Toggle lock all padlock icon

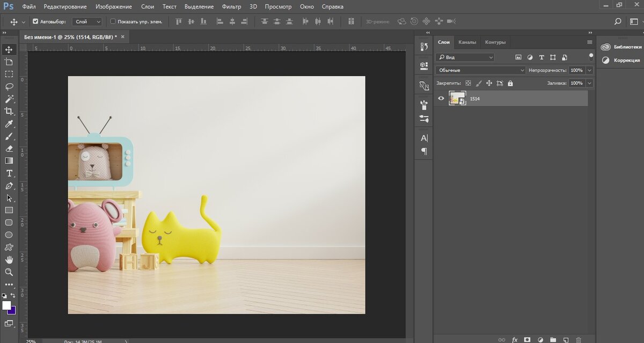coord(510,83)
